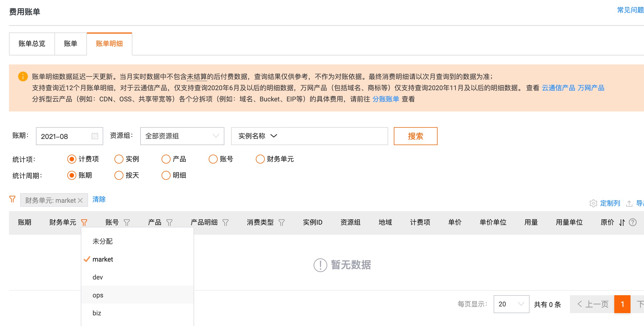Remove the 财务单元: market filter tag
644x326 pixels.
coord(81,201)
